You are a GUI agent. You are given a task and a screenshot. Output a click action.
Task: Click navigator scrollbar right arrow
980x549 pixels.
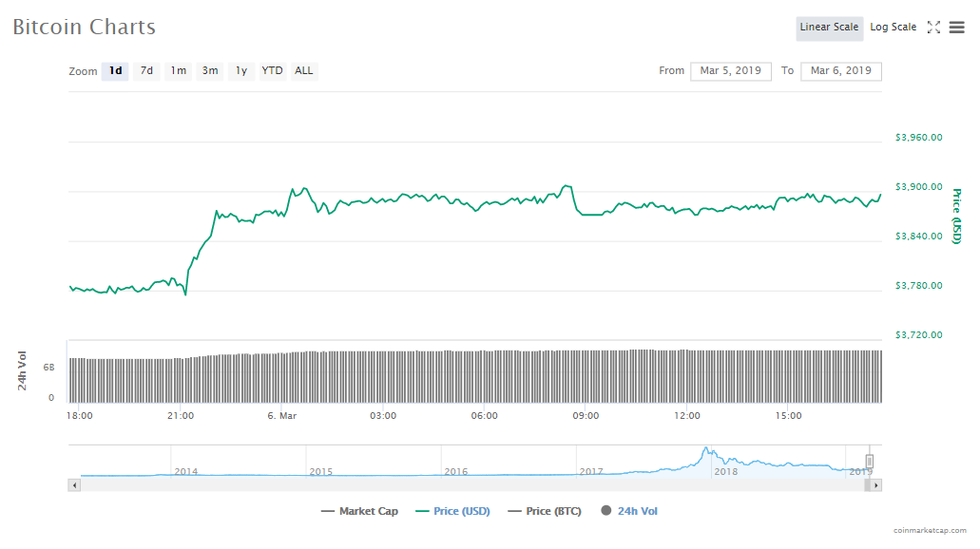(875, 485)
